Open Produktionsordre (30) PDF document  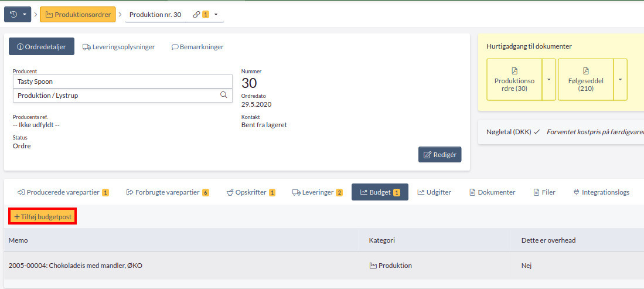pos(514,80)
